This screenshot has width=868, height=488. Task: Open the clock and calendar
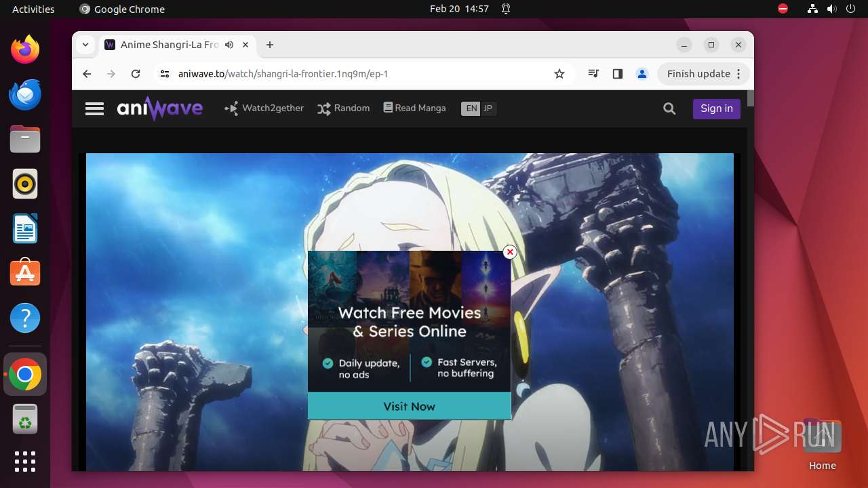[459, 9]
